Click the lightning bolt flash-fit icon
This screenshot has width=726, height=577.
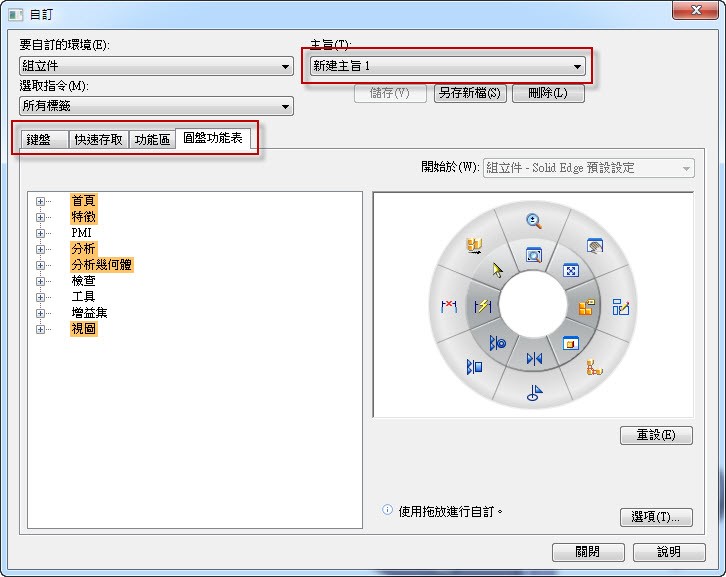pos(482,306)
